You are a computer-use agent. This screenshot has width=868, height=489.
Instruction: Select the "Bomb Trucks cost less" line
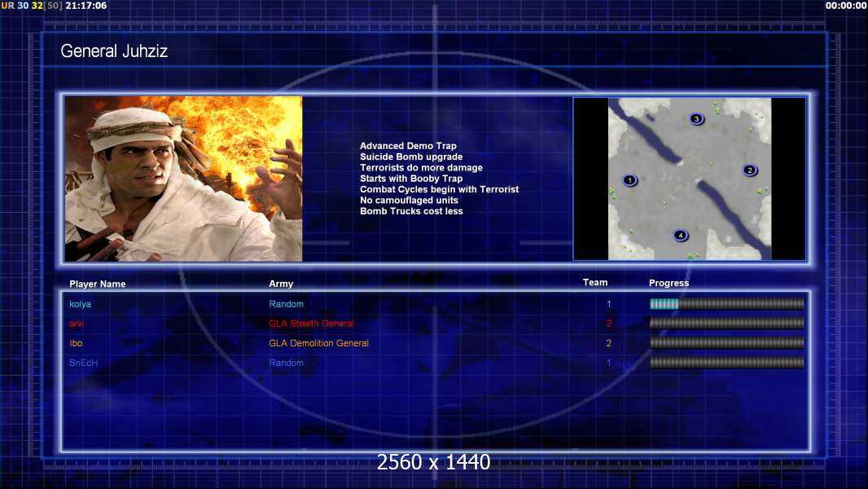(411, 211)
